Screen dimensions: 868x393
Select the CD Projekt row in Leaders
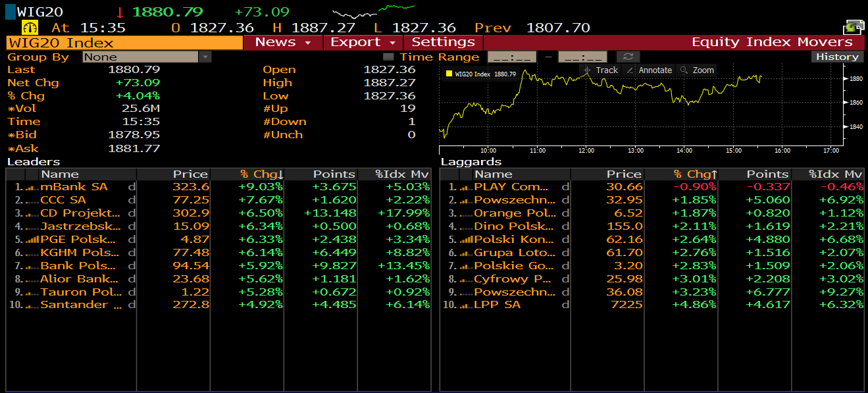(x=218, y=214)
